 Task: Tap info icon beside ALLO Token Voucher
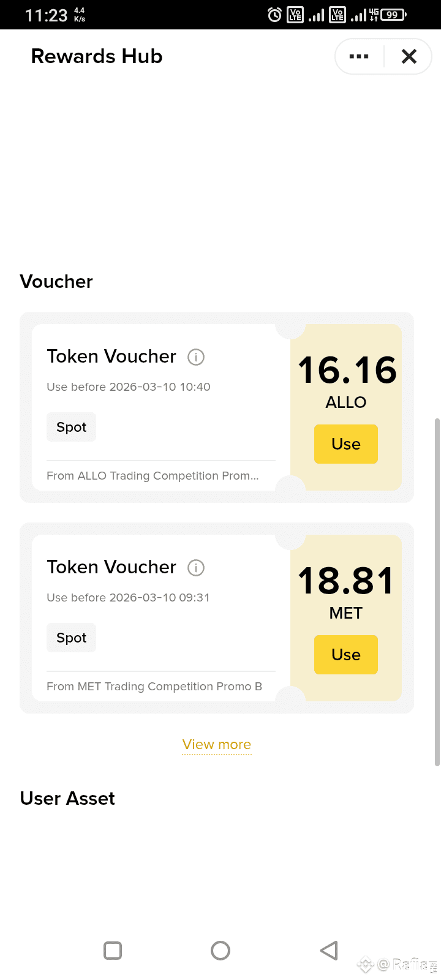point(196,357)
